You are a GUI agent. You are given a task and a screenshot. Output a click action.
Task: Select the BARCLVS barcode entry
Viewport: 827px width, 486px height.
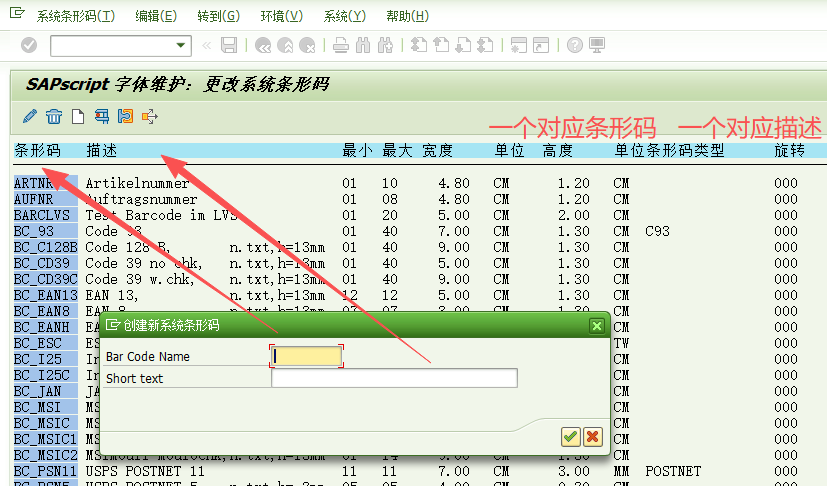tap(46, 215)
